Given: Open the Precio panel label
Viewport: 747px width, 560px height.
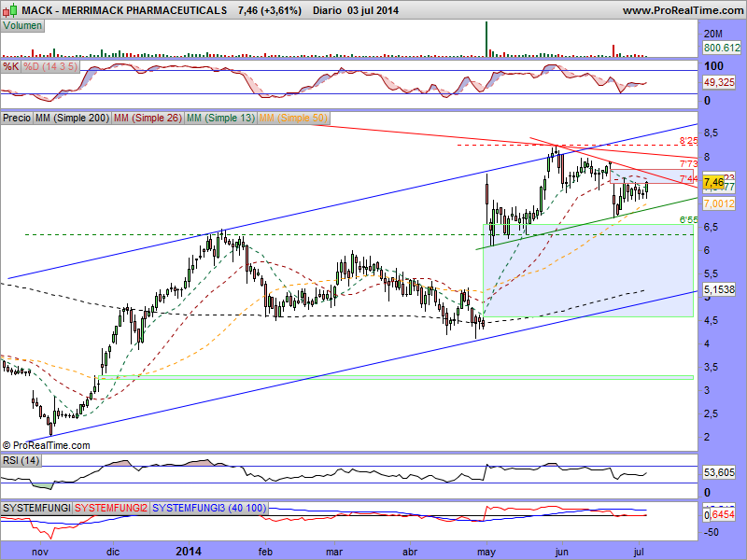Looking at the screenshot, I should [x=17, y=118].
